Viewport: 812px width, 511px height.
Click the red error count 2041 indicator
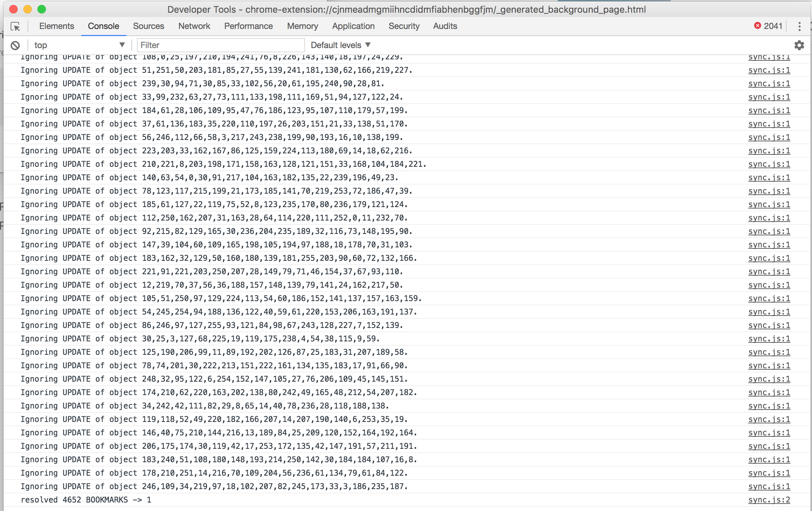click(768, 26)
